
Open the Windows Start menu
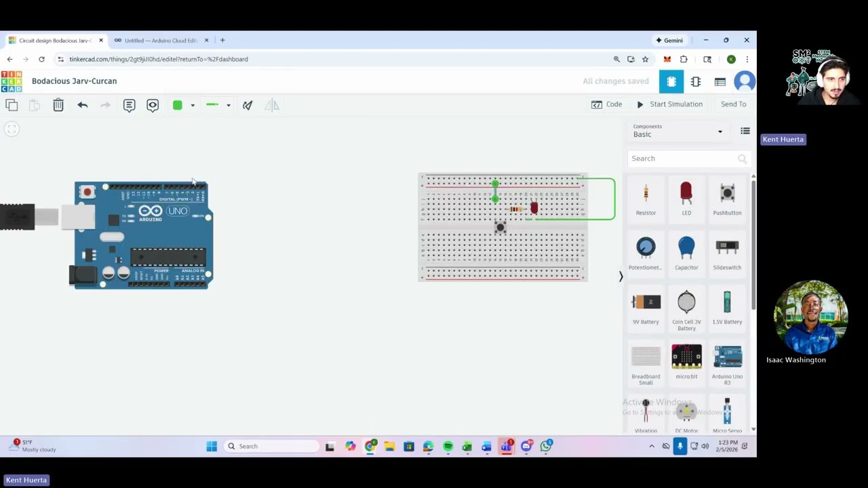coord(212,446)
